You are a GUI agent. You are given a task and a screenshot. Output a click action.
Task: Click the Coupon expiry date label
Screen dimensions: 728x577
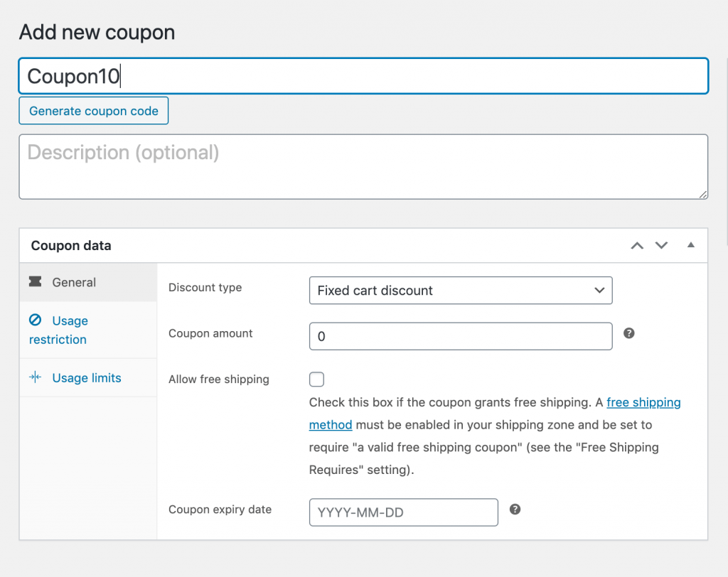(x=220, y=509)
